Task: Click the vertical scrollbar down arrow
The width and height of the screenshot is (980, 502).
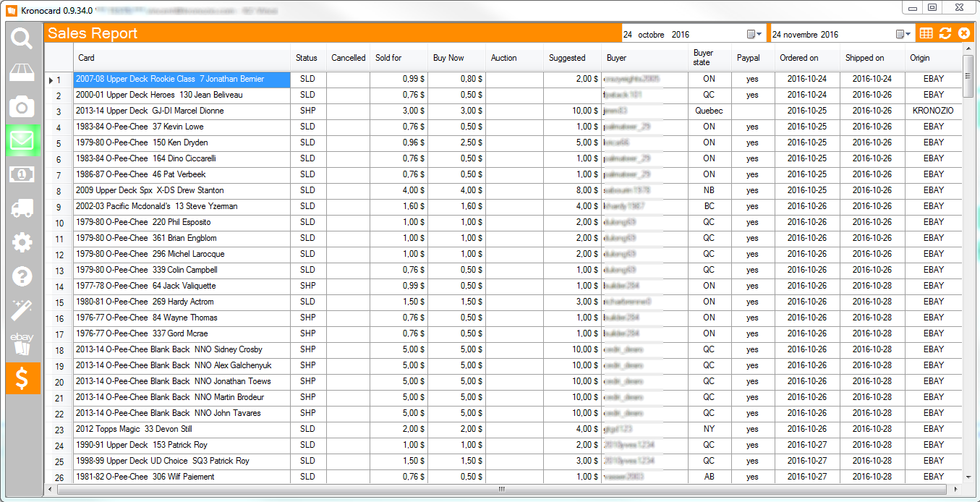Action: [x=968, y=477]
